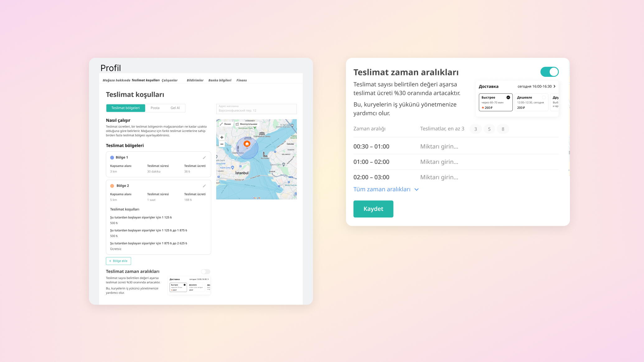Click the orange home marker on map
644x362 pixels.
(247, 144)
